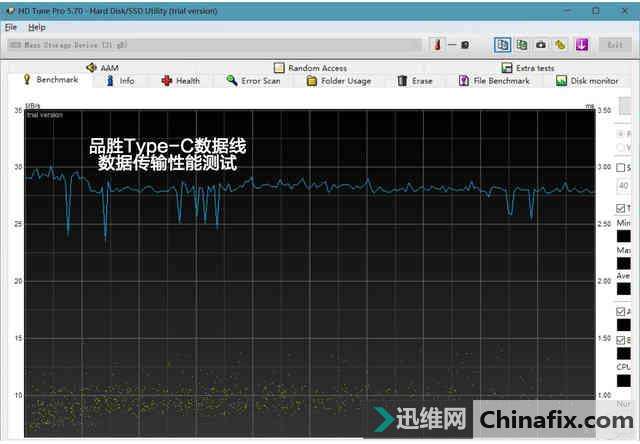
Task: Click green copy screenshot to clipboard icon
Action: [x=522, y=44]
